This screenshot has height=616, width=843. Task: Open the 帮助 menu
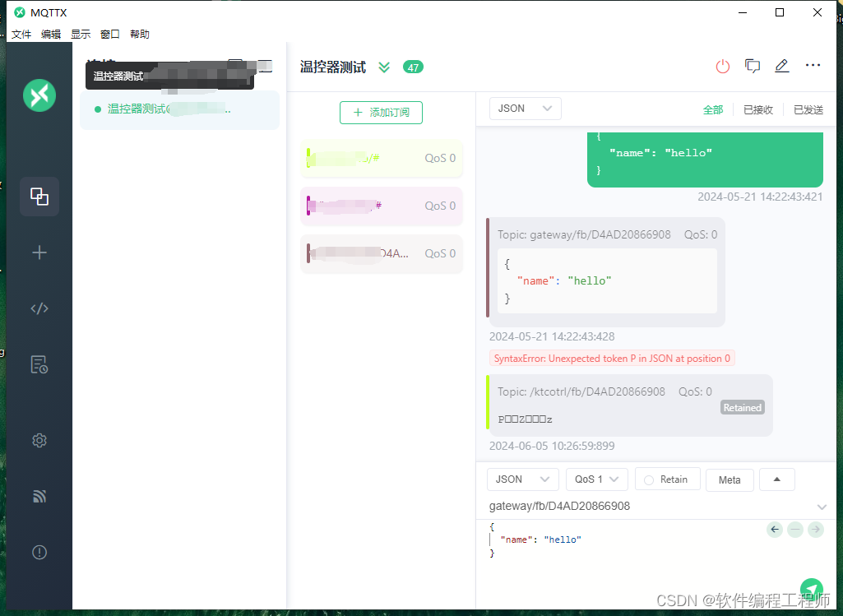[140, 35]
